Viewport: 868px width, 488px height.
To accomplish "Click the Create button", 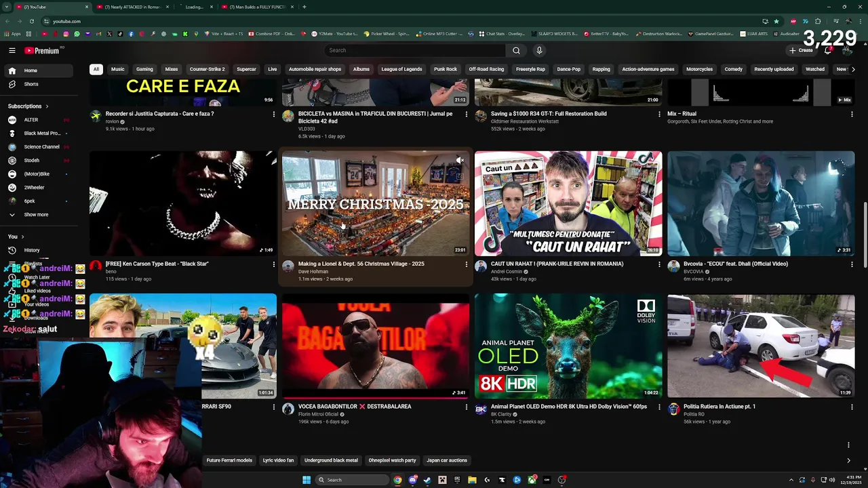I will point(801,50).
